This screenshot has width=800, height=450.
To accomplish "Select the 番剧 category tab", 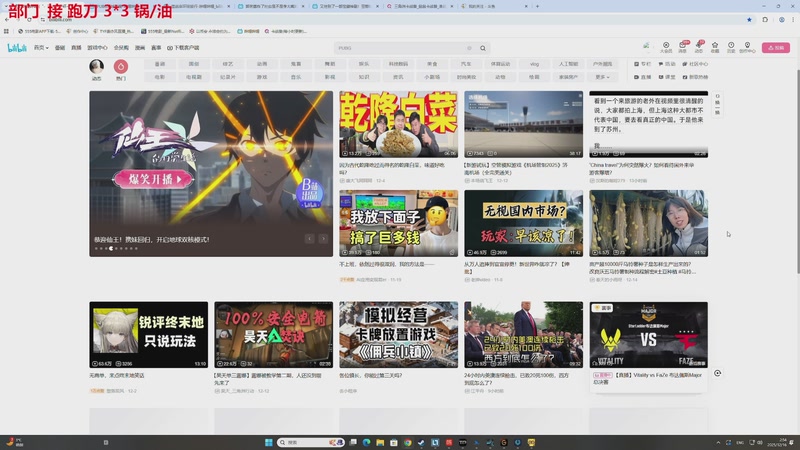I will [x=160, y=64].
